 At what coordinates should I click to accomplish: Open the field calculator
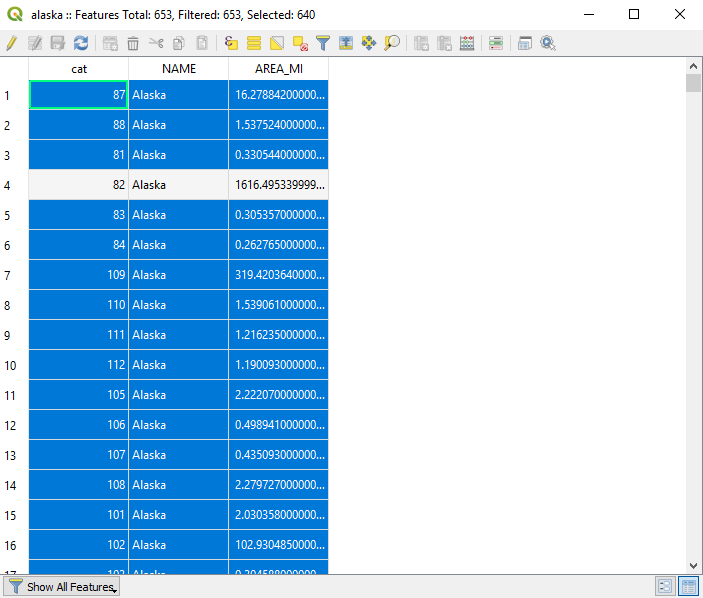click(x=467, y=43)
